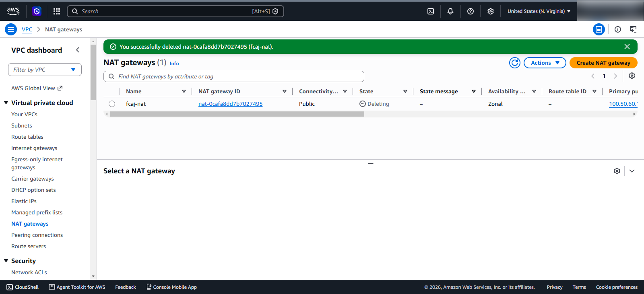Open table preferences gear icon
This screenshot has height=294, width=644.
(x=632, y=76)
